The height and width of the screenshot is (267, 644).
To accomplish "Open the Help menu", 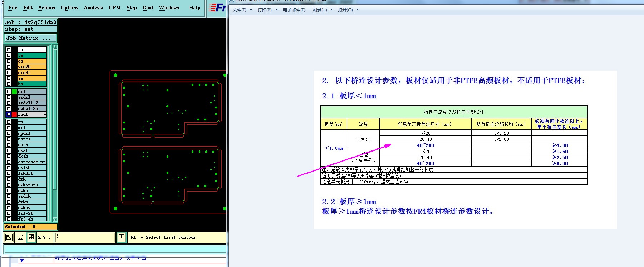I will [x=195, y=8].
